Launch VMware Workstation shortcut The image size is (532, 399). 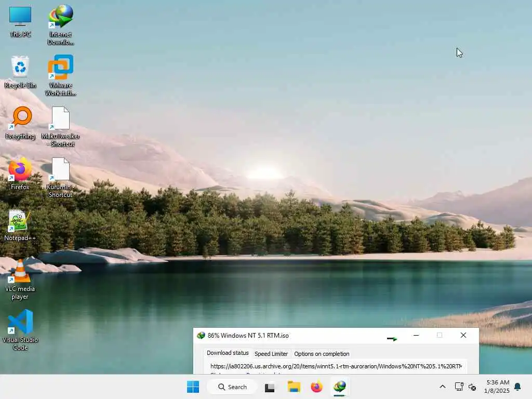pos(60,75)
